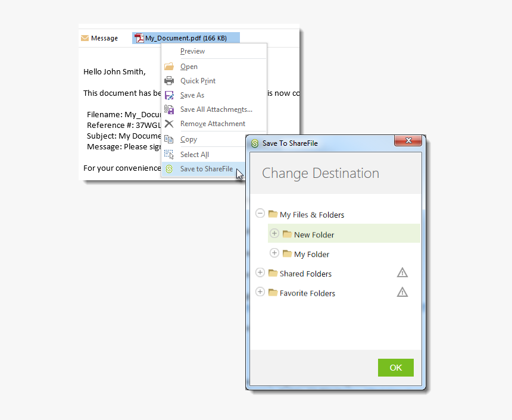The image size is (512, 420).
Task: Click the Remove Attachment X icon
Action: tap(169, 124)
